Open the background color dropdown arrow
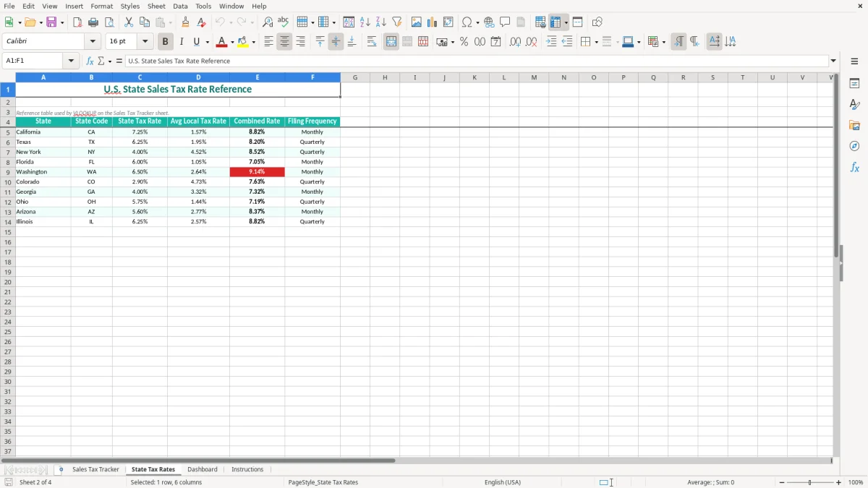 (254, 42)
